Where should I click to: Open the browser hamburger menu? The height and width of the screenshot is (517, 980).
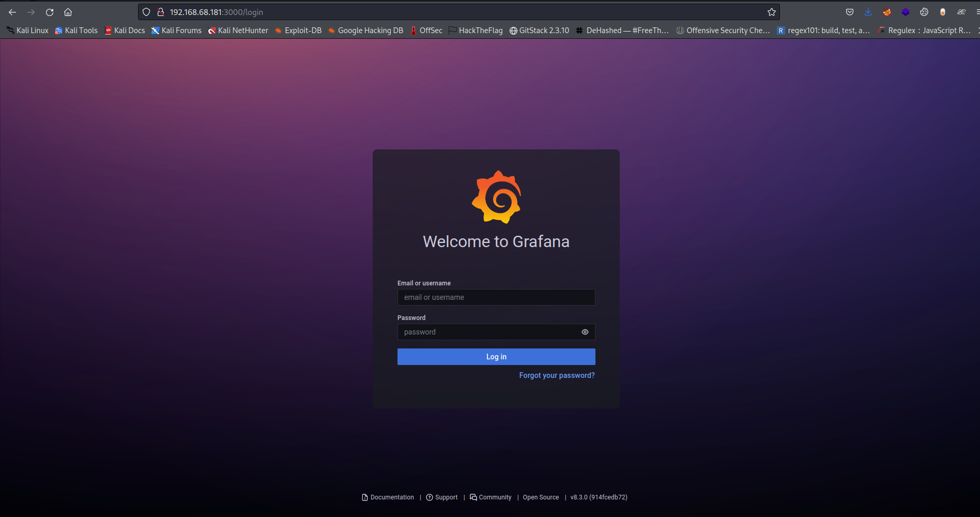(977, 12)
